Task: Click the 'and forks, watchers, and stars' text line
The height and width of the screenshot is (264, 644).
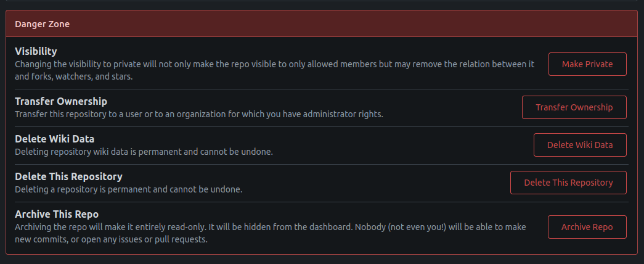Action: (74, 76)
